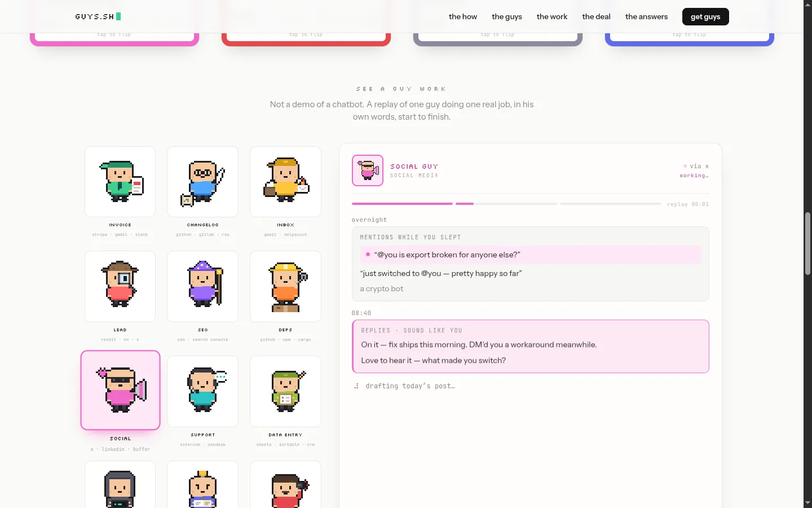The height and width of the screenshot is (508, 812).
Task: Click the "drafting today's post…" status line
Action: 410,386
